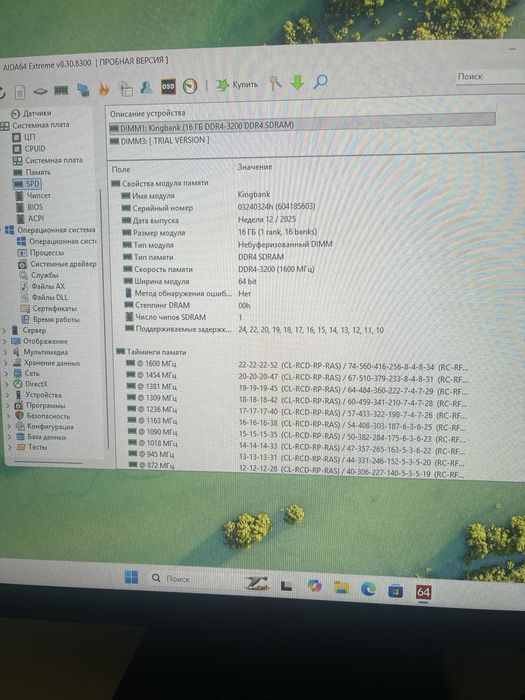Select the BIOS tree item
The height and width of the screenshot is (700, 525).
[x=30, y=207]
